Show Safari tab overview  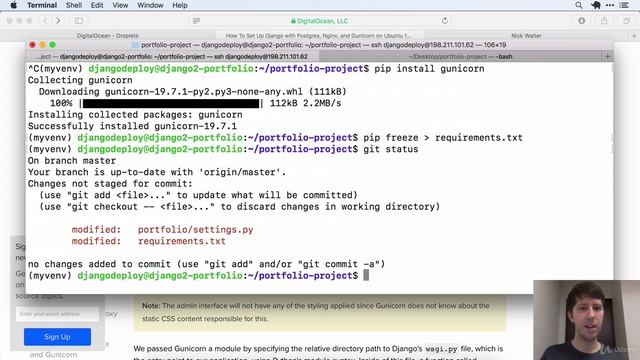click(627, 21)
